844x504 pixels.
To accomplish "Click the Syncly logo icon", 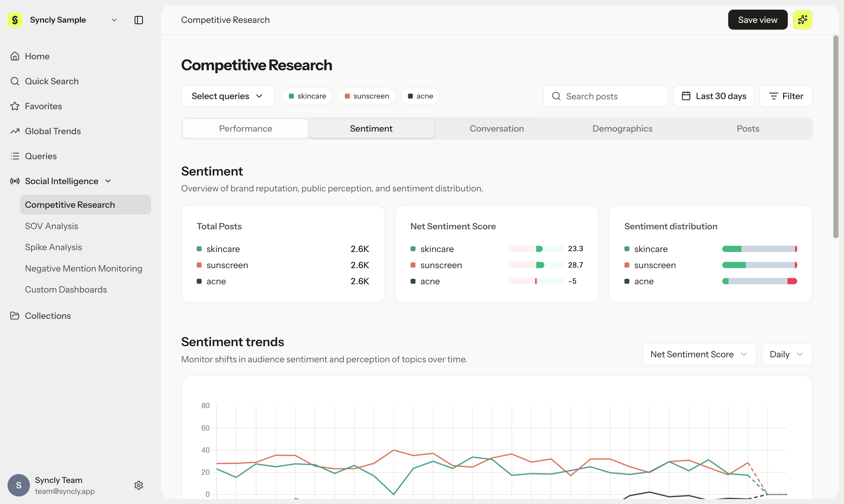I will pyautogui.click(x=15, y=20).
